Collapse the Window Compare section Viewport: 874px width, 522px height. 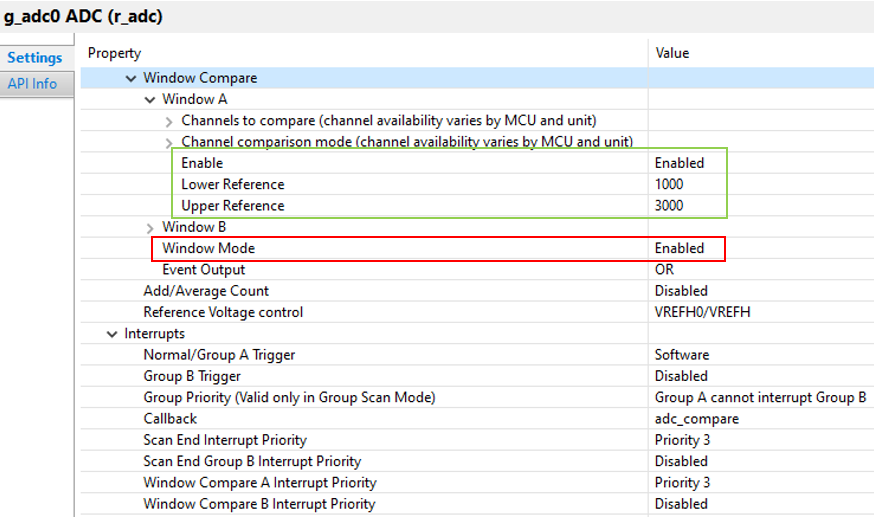131,79
